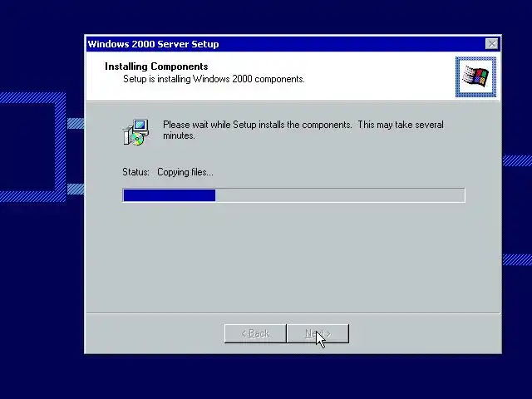Click the 'Copying files...' status text
The height and width of the screenshot is (399, 532).
pos(185,172)
